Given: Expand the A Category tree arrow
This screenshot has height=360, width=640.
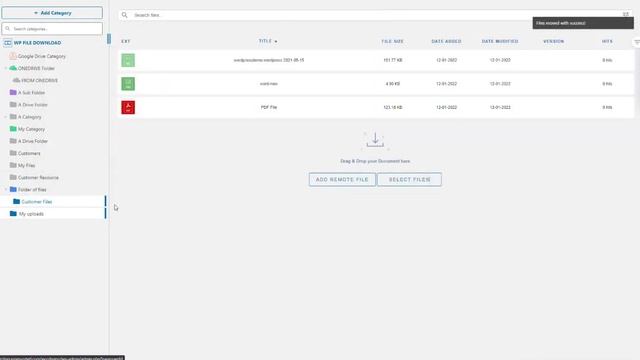Looking at the screenshot, I should [x=6, y=117].
